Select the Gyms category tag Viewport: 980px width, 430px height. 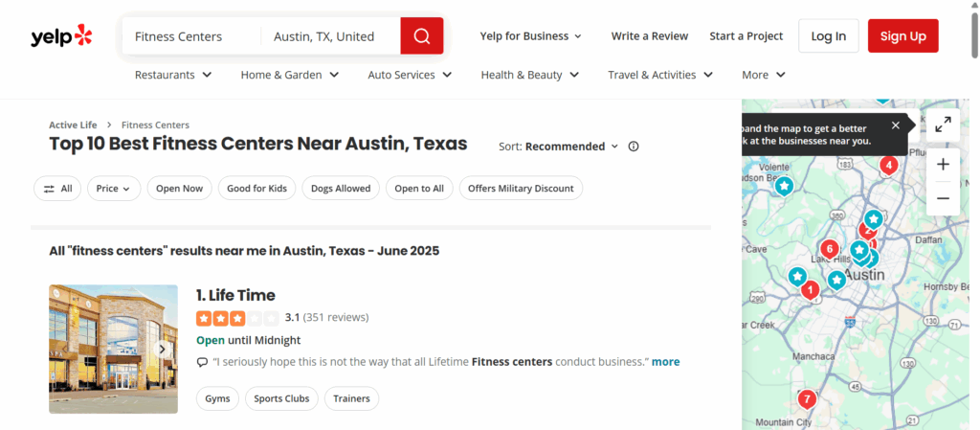(217, 398)
